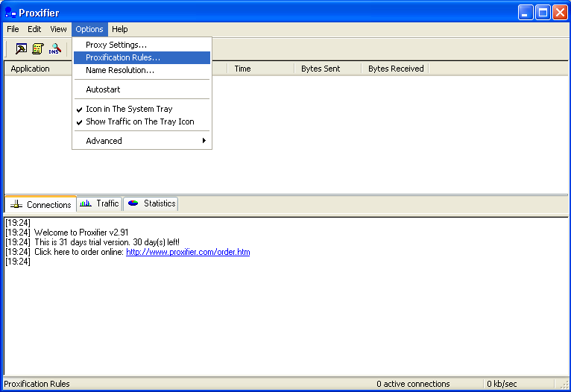This screenshot has height=392, width=571.
Task: Toggle Show Traffic on The Tray Icon
Action: pos(142,121)
